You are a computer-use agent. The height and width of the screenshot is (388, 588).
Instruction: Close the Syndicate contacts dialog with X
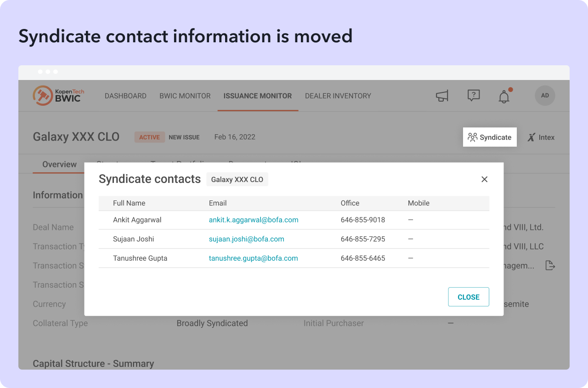484,179
